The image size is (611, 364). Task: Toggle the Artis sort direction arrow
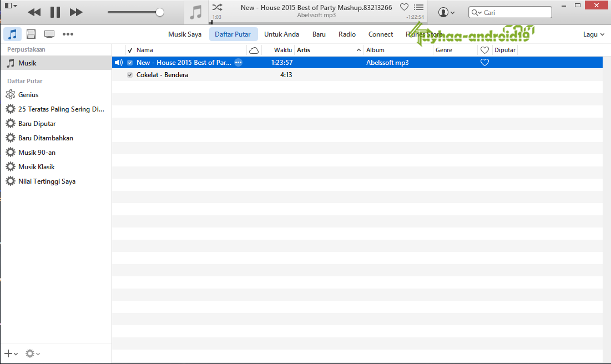click(x=358, y=50)
